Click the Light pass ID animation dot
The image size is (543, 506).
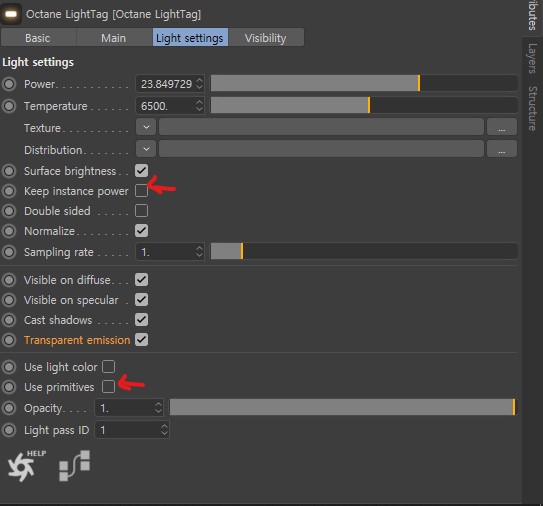tap(9, 430)
